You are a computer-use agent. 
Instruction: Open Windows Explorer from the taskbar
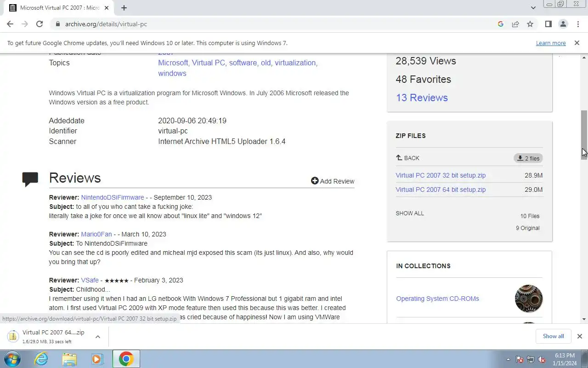[69, 359]
